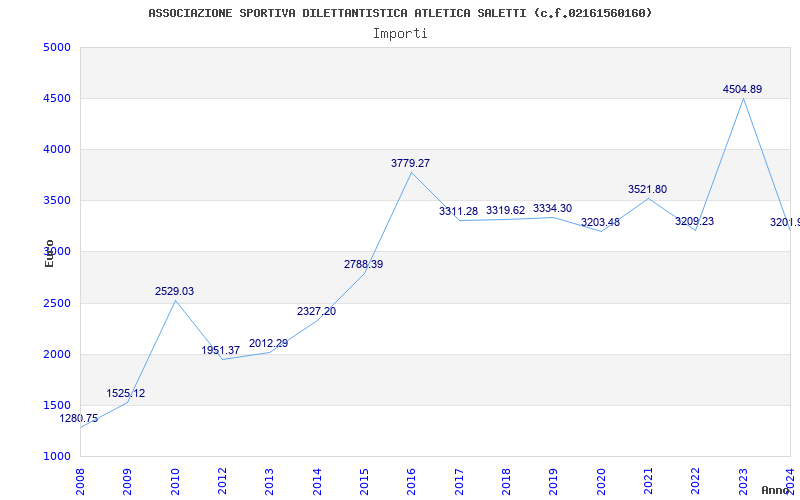Click the 5000 y-axis tick label
The height and width of the screenshot is (500, 800).
pyautogui.click(x=57, y=48)
